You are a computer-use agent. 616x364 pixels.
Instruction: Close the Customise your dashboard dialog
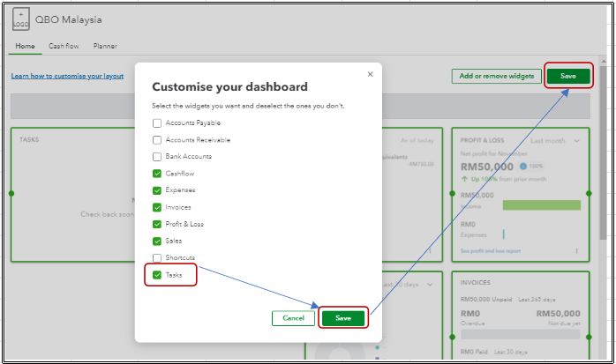[370, 74]
